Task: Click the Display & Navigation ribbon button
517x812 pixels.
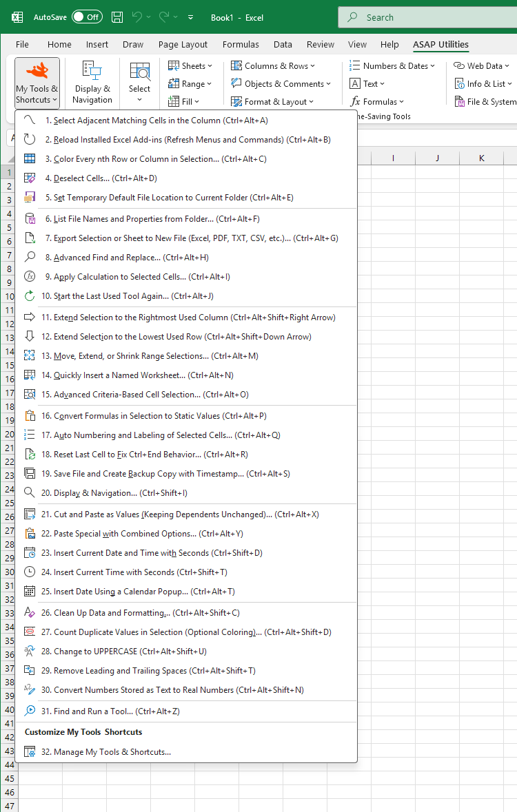Action: (x=92, y=83)
